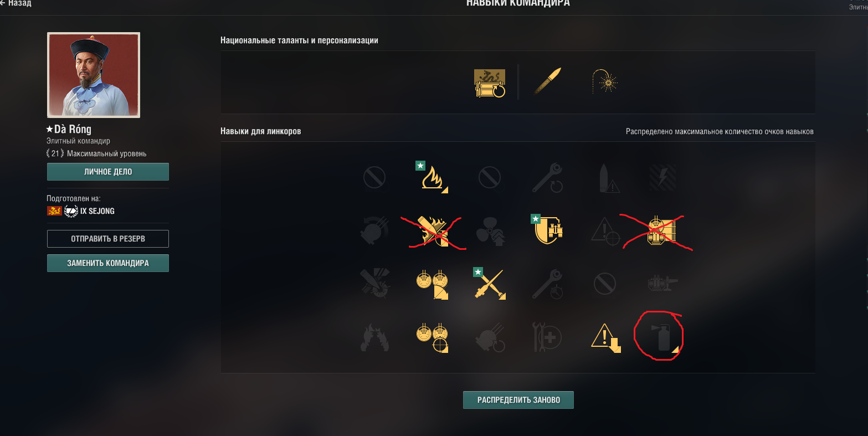Select the wrench with plus sign skill
Viewport: 868px width, 436px height.
(547, 337)
